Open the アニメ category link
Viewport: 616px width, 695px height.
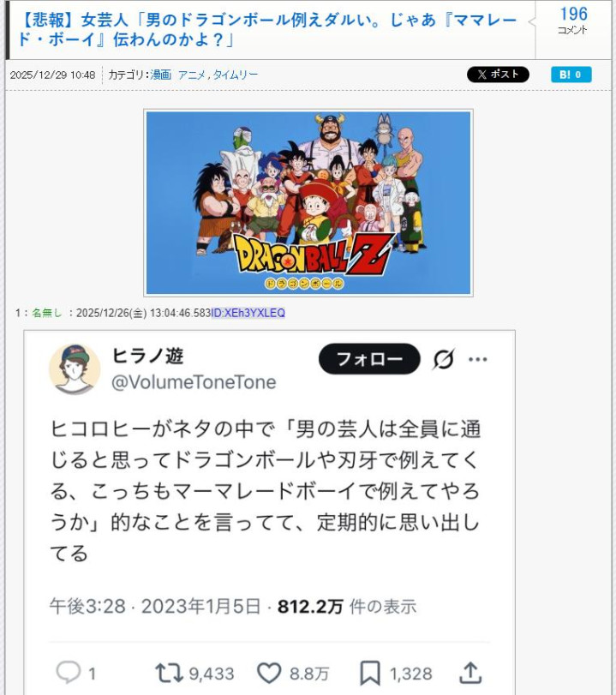coord(191,75)
